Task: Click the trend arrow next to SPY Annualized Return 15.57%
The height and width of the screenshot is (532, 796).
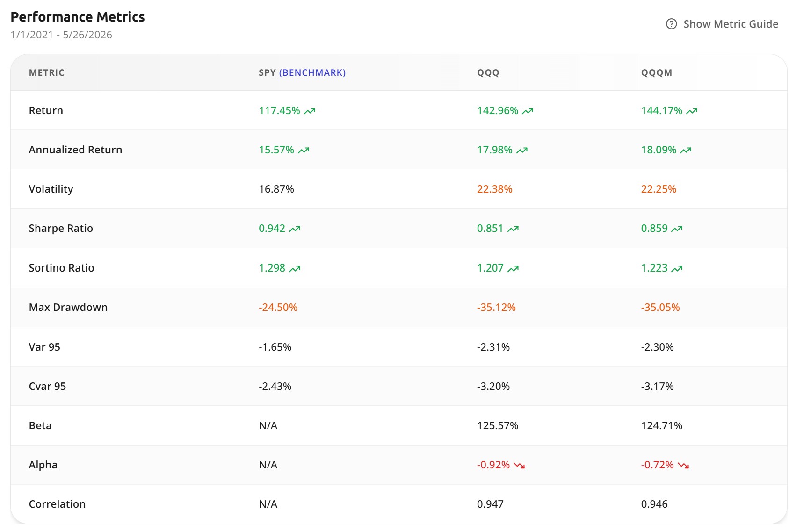Action: pos(304,150)
